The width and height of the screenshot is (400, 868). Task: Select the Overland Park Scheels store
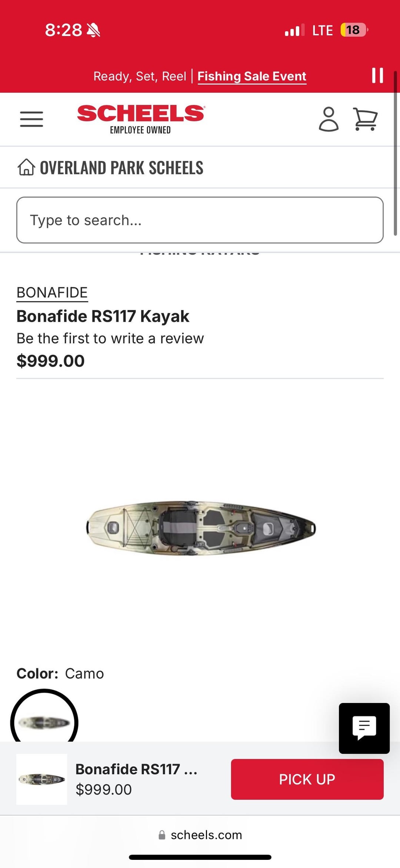point(121,168)
